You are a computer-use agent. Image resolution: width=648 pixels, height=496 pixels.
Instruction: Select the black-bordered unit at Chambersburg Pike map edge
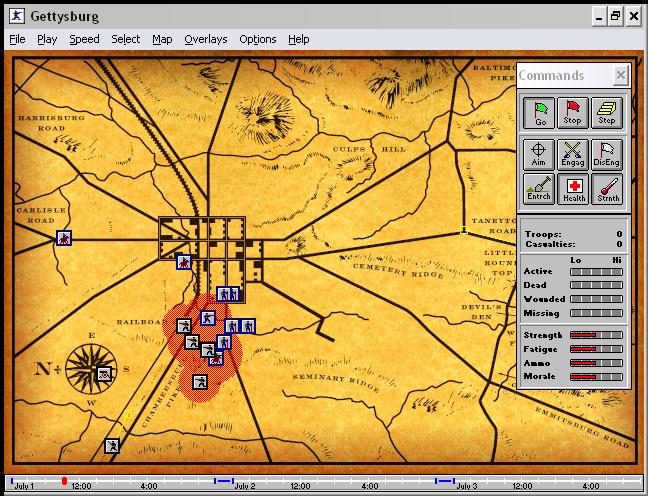(x=112, y=446)
